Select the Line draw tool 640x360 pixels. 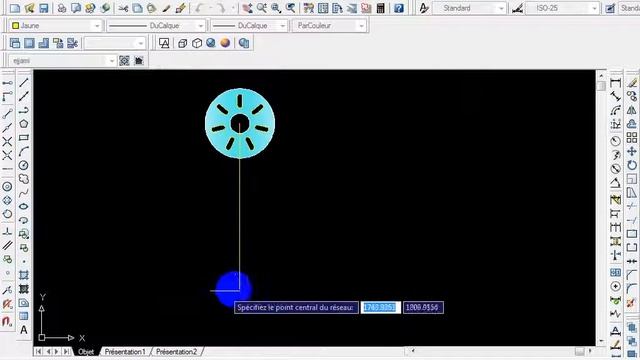(24, 83)
